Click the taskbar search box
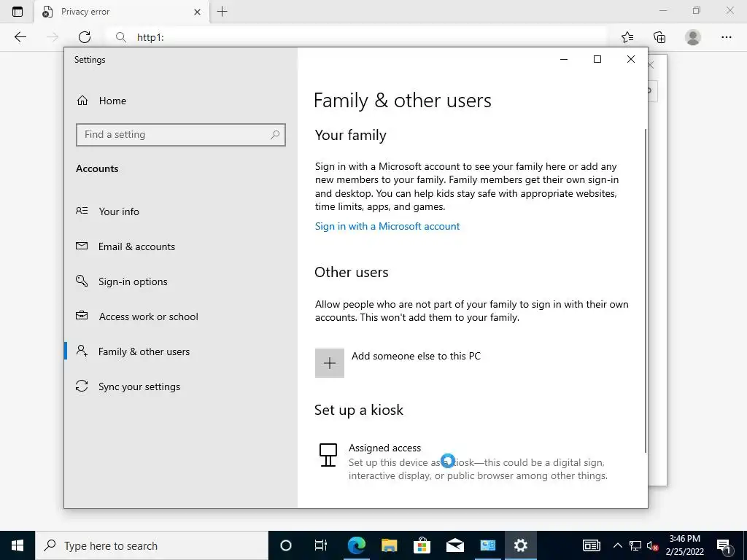 (152, 545)
